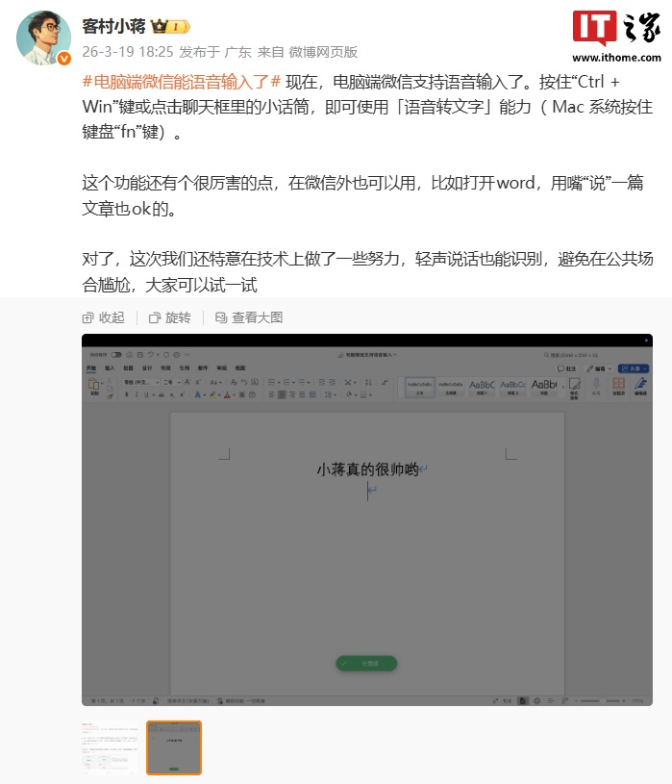The width and height of the screenshot is (672, 784).
Task: Click the Dictate microphone icon in the ribbon
Action: click(x=596, y=383)
